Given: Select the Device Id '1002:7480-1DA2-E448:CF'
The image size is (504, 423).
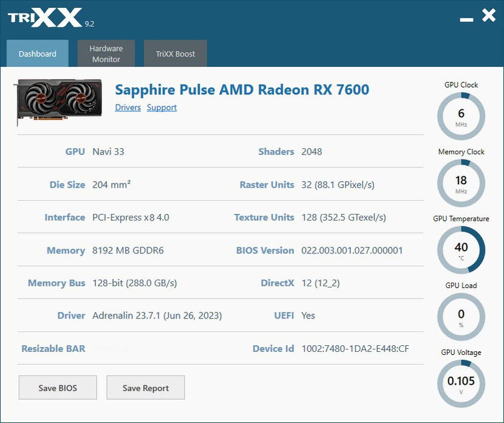Looking at the screenshot, I should coord(355,349).
